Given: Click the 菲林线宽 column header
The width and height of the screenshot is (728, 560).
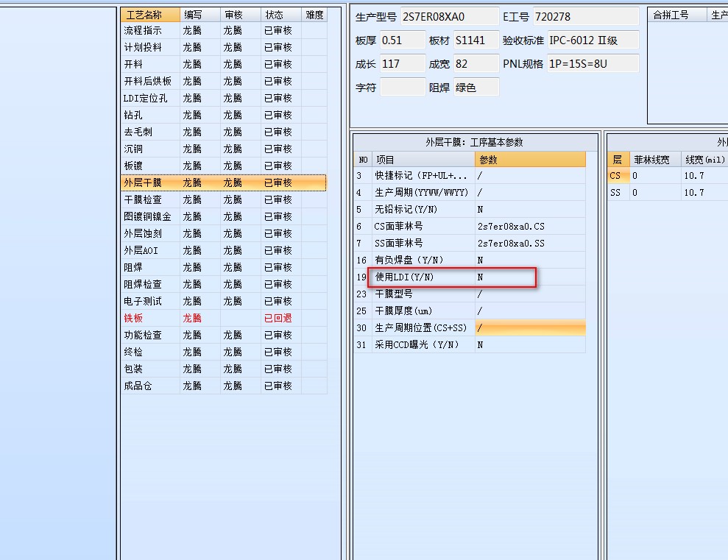Looking at the screenshot, I should [655, 160].
